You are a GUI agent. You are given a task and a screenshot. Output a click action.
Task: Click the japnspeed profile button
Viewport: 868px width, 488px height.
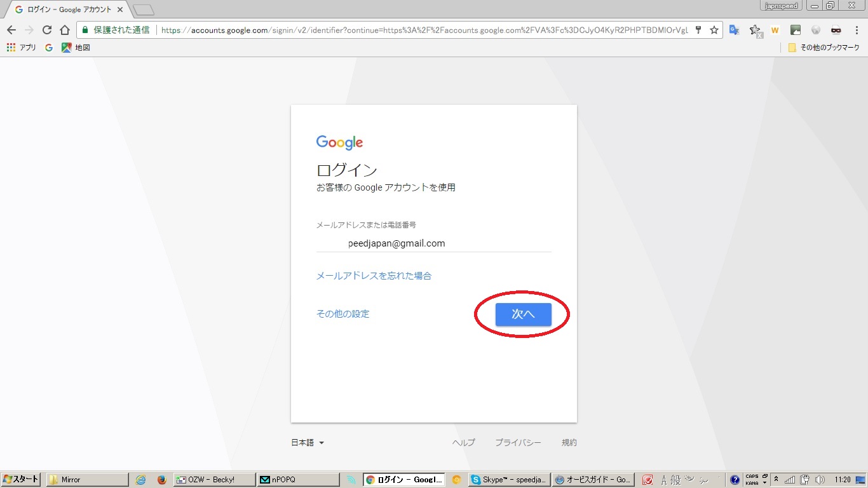(x=781, y=6)
